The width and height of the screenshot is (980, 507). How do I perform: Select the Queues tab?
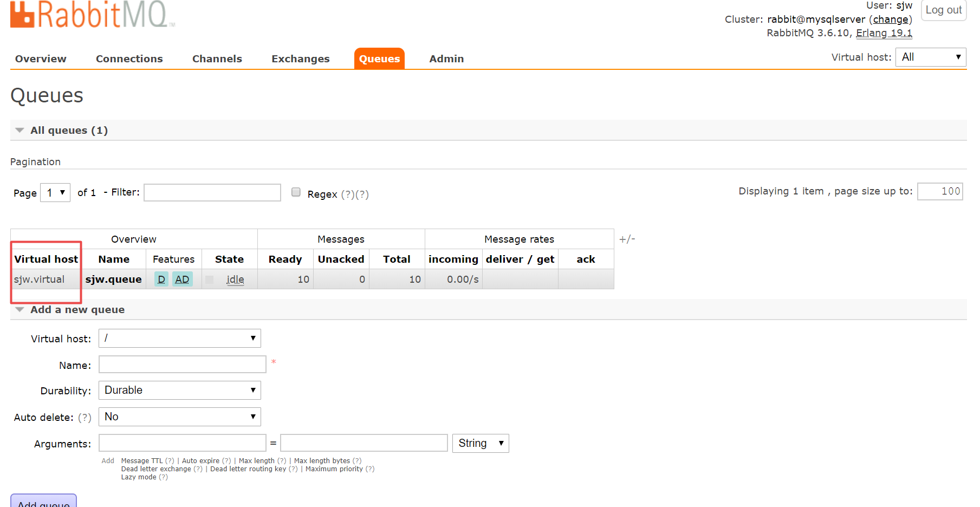coord(379,58)
